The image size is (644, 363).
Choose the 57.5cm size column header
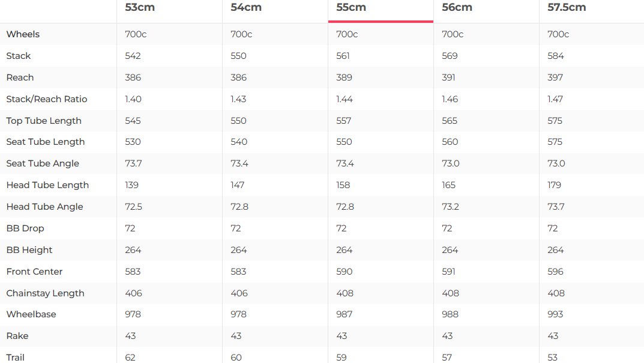(567, 8)
